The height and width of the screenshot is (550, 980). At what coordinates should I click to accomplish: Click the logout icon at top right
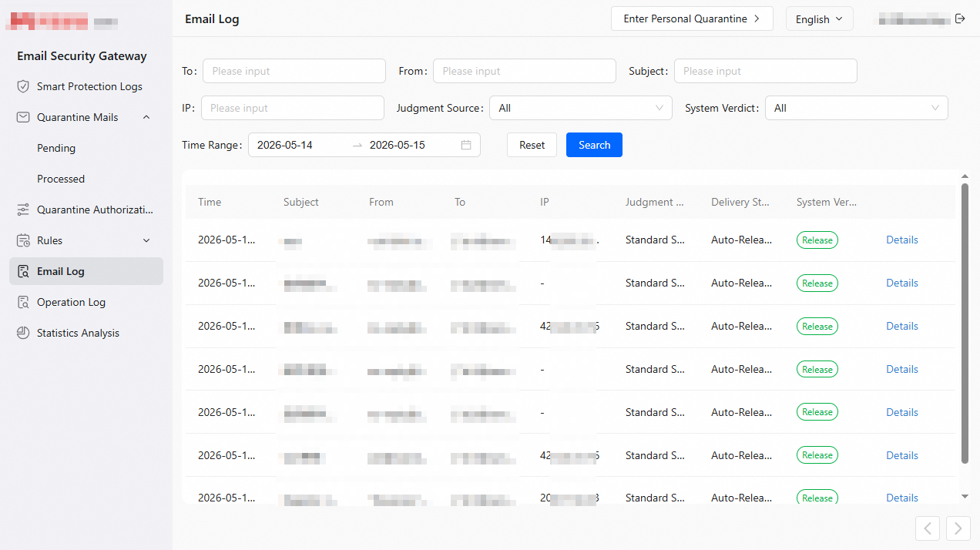[x=960, y=18]
